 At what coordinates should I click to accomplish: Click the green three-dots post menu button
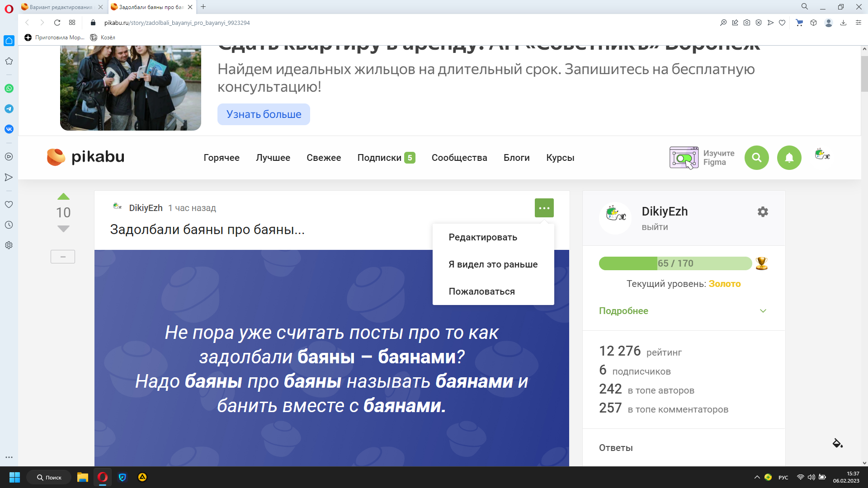(544, 208)
